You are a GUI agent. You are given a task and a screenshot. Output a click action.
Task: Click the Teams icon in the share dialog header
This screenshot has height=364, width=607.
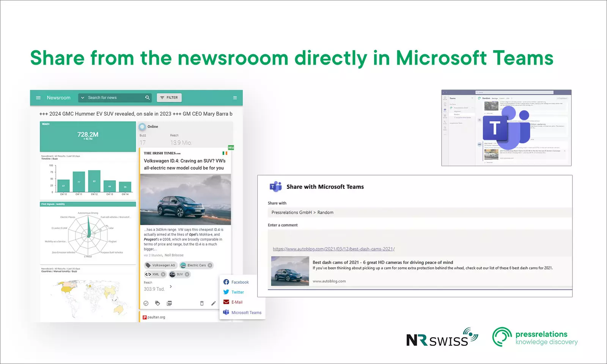pos(276,187)
